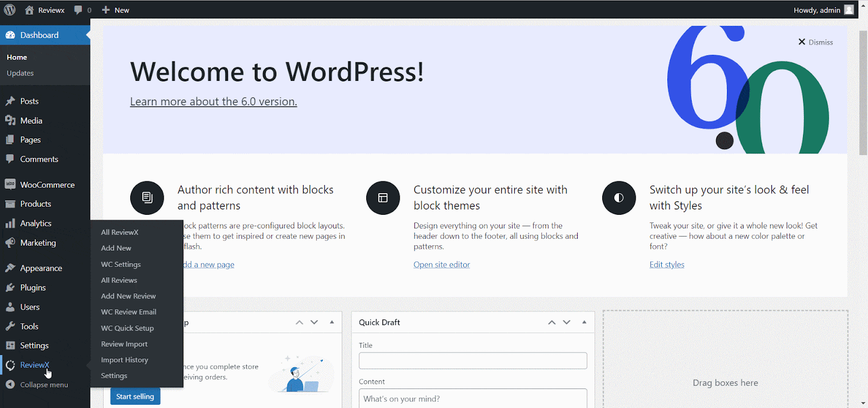
Task: Click the Marketing megaphone icon
Action: (10, 243)
